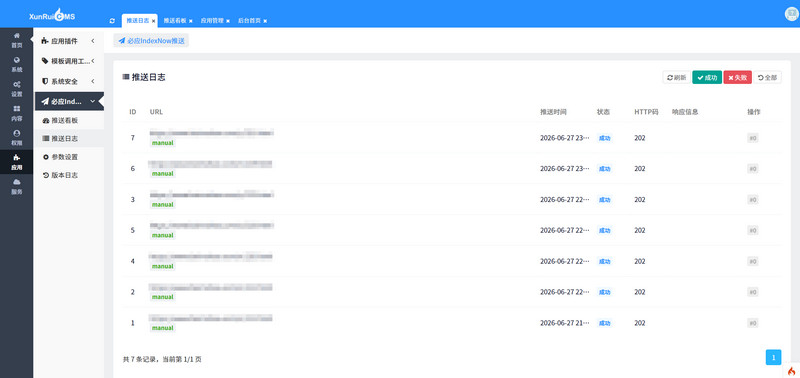Click the 202 HTTP code in row 5

click(640, 230)
